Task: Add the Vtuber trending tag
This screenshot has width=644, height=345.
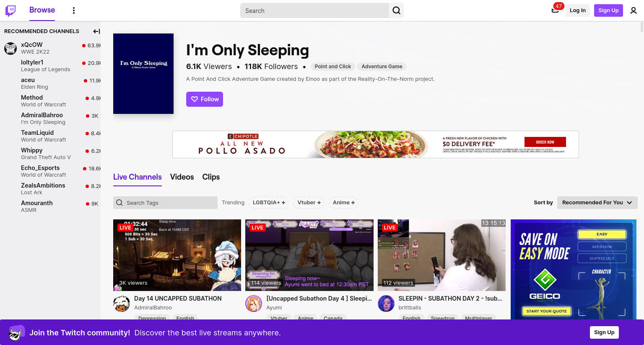Action: (309, 203)
